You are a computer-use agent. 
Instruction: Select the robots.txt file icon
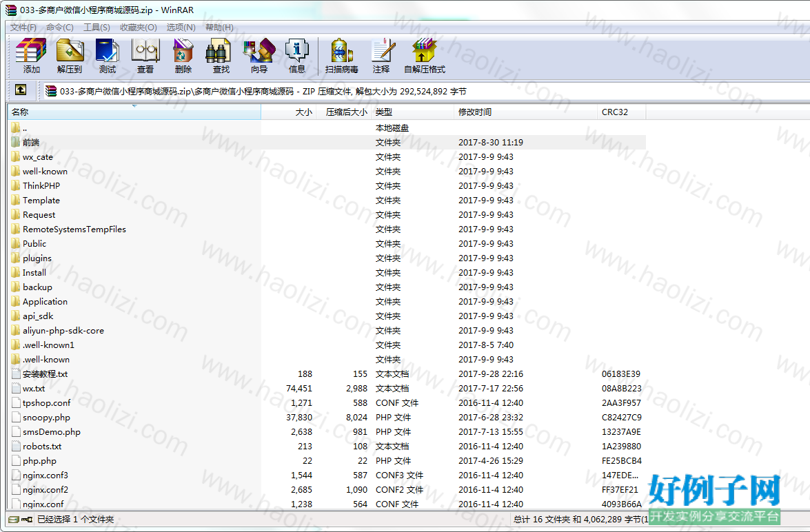tap(15, 446)
